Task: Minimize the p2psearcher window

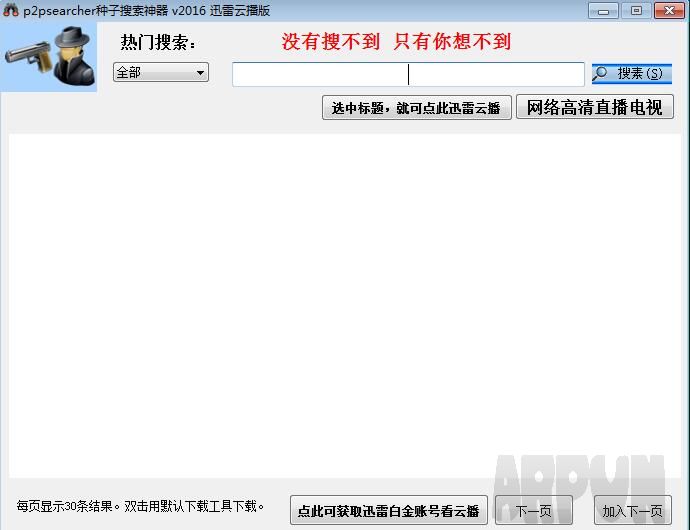Action: coord(603,11)
